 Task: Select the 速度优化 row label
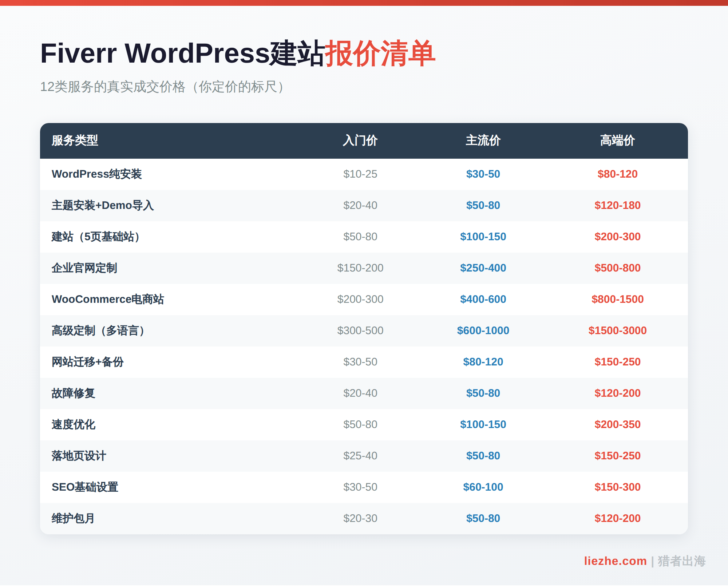tap(74, 424)
